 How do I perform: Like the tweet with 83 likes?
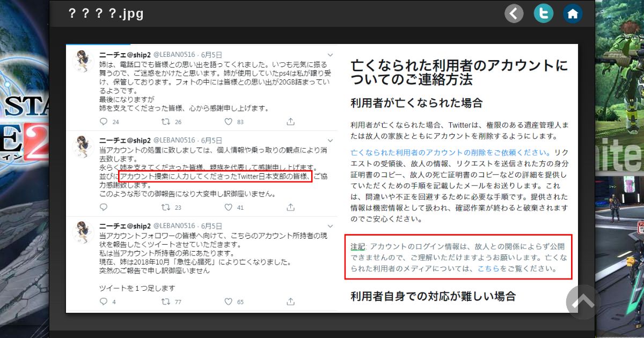tap(228, 121)
